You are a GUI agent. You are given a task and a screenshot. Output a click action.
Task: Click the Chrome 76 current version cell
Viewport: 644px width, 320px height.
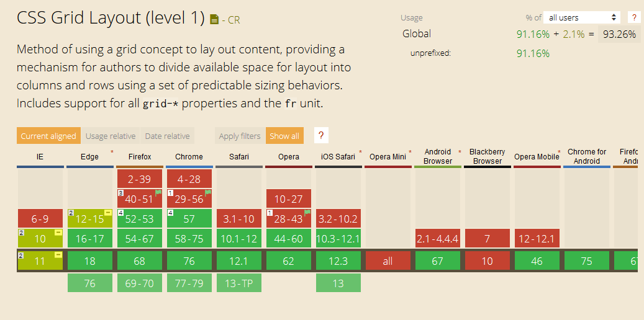coord(189,261)
